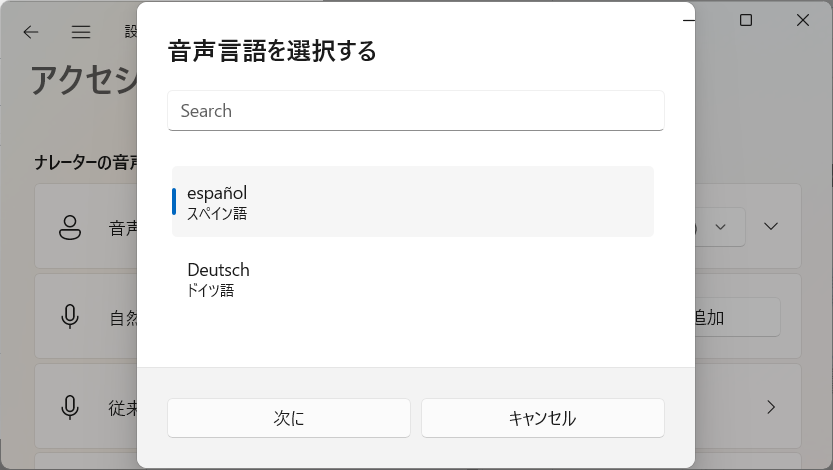Select español language option
The height and width of the screenshot is (470, 833).
[413, 202]
